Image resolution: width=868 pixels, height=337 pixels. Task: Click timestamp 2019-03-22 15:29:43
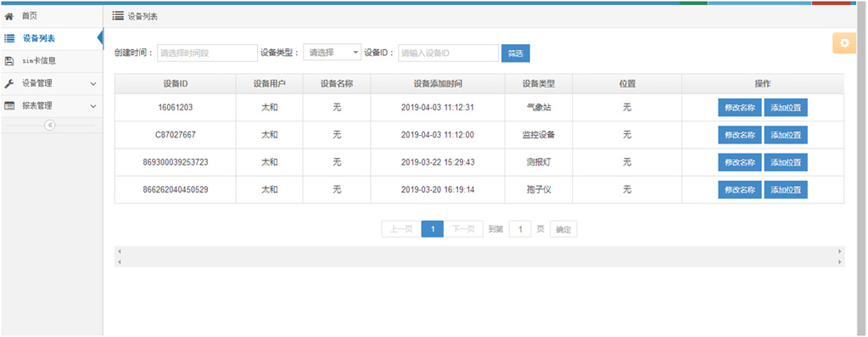tap(437, 163)
